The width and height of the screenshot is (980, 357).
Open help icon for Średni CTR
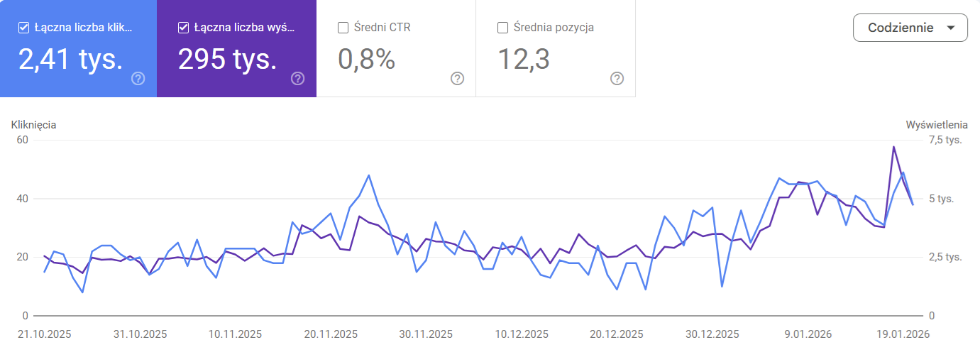point(458,78)
